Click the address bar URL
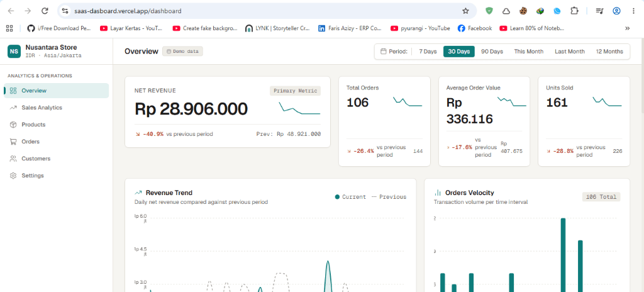This screenshot has width=644, height=292. [128, 11]
